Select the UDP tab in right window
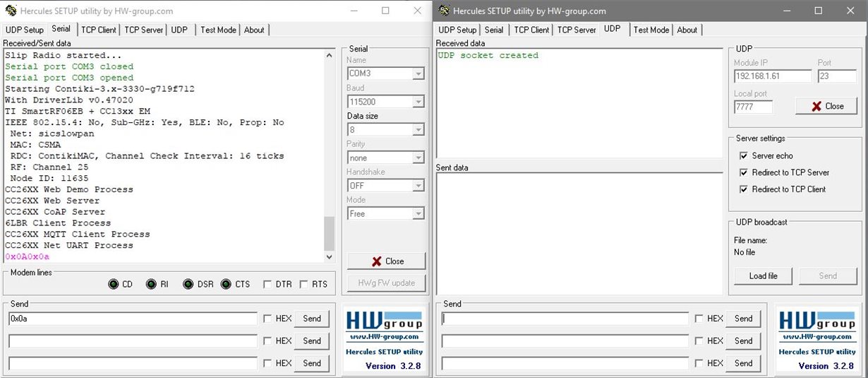The width and height of the screenshot is (868, 378). pyautogui.click(x=613, y=29)
